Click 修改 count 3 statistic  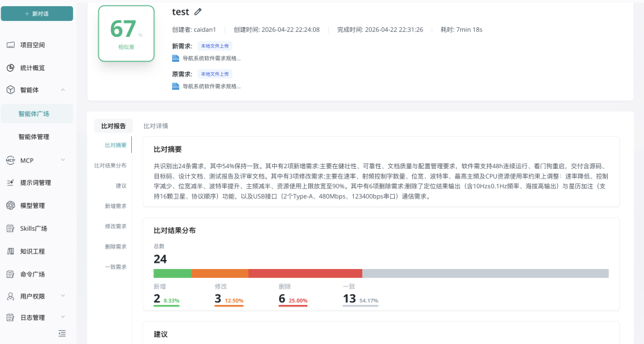pyautogui.click(x=229, y=299)
